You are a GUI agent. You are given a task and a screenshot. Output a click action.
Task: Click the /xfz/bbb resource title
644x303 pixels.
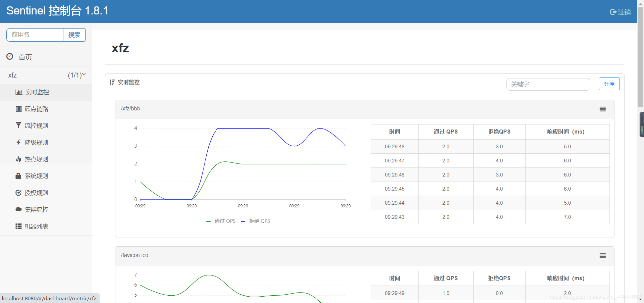[130, 109]
